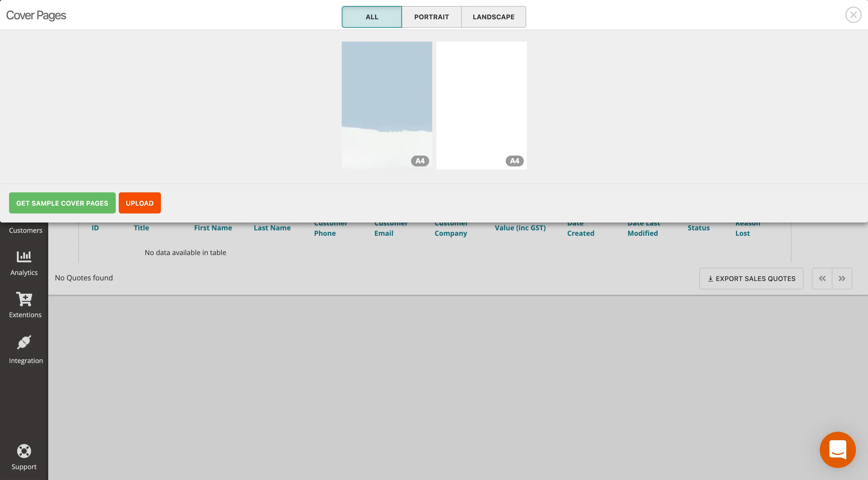The image size is (868, 480).
Task: Click the UPLOAD button
Action: point(140,203)
